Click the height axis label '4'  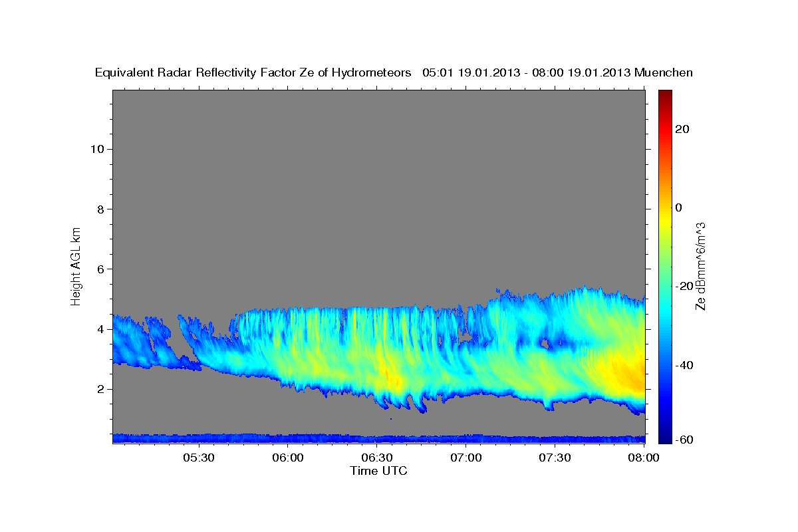click(100, 329)
